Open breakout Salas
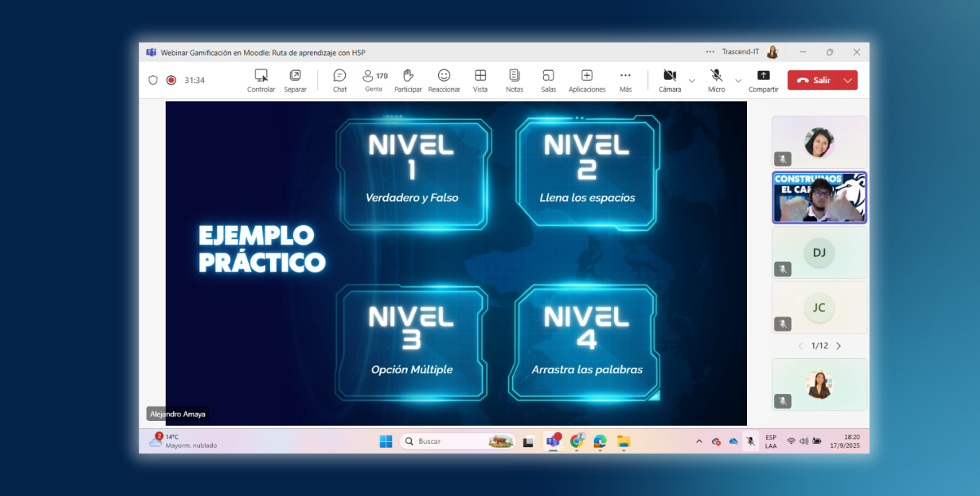The width and height of the screenshot is (980, 496). [x=548, y=79]
